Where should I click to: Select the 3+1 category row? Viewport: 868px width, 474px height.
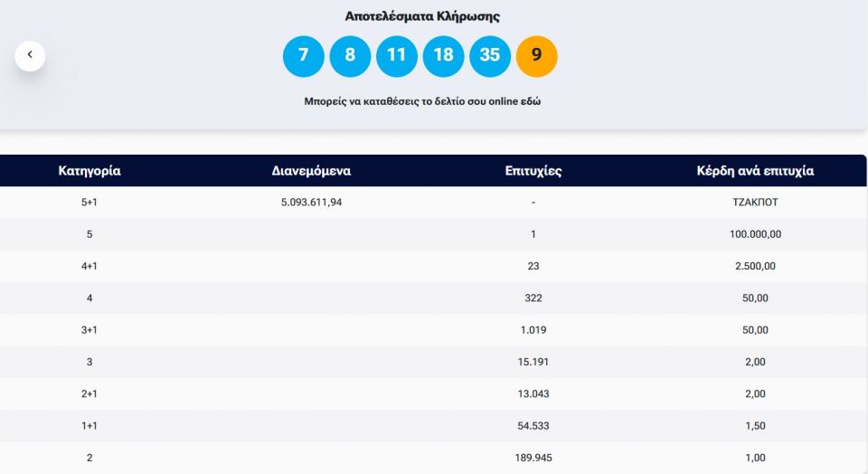coord(90,330)
